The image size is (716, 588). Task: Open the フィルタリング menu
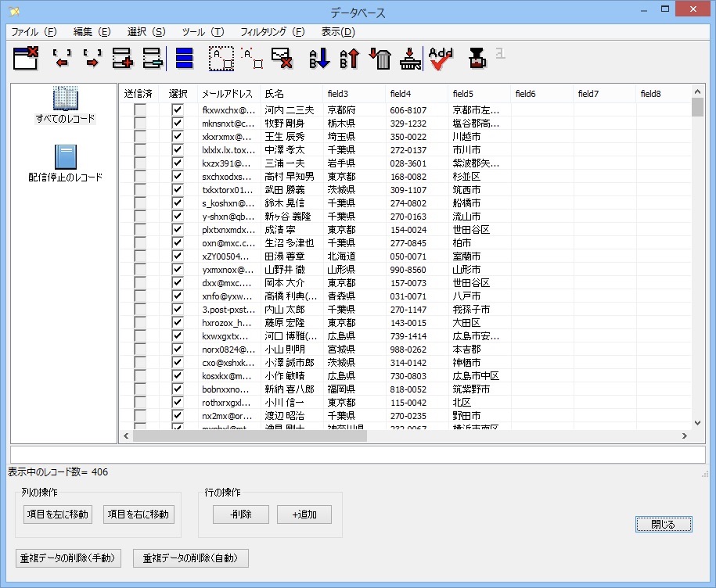(x=272, y=32)
